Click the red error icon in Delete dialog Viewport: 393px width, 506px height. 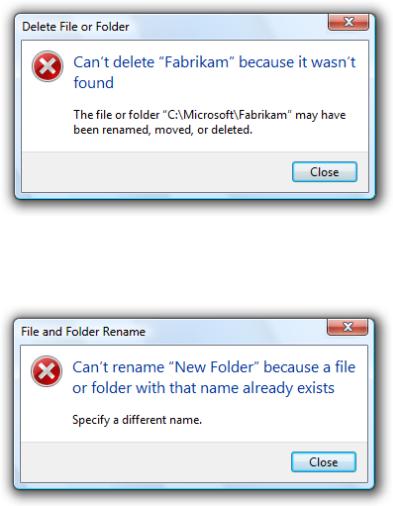coord(47,66)
